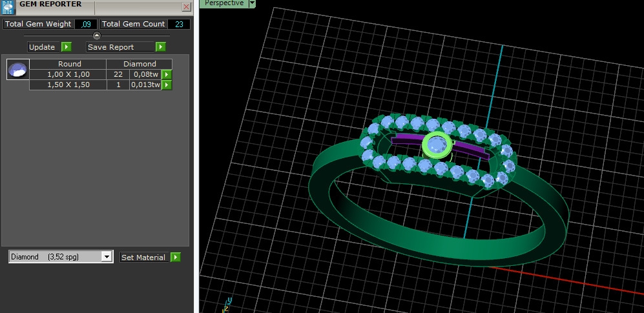Click the Set Material button
The height and width of the screenshot is (313, 644).
tap(145, 257)
